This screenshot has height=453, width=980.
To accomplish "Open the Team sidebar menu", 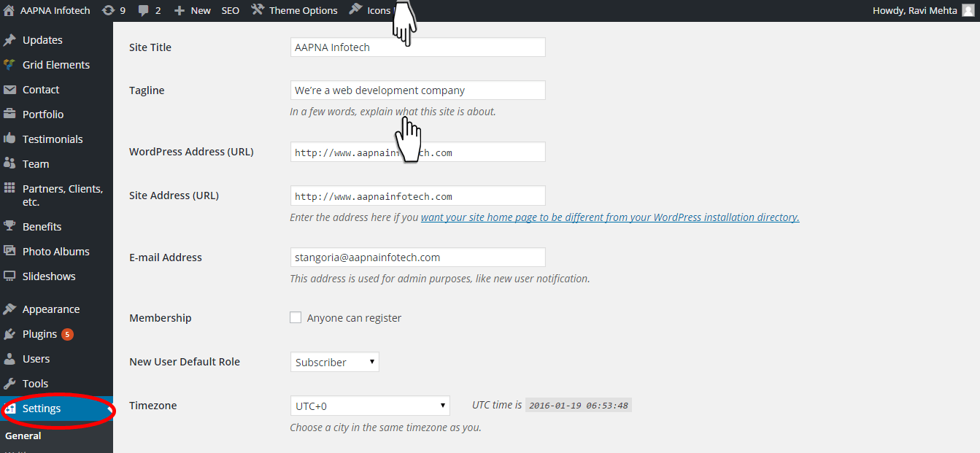I will click(36, 164).
